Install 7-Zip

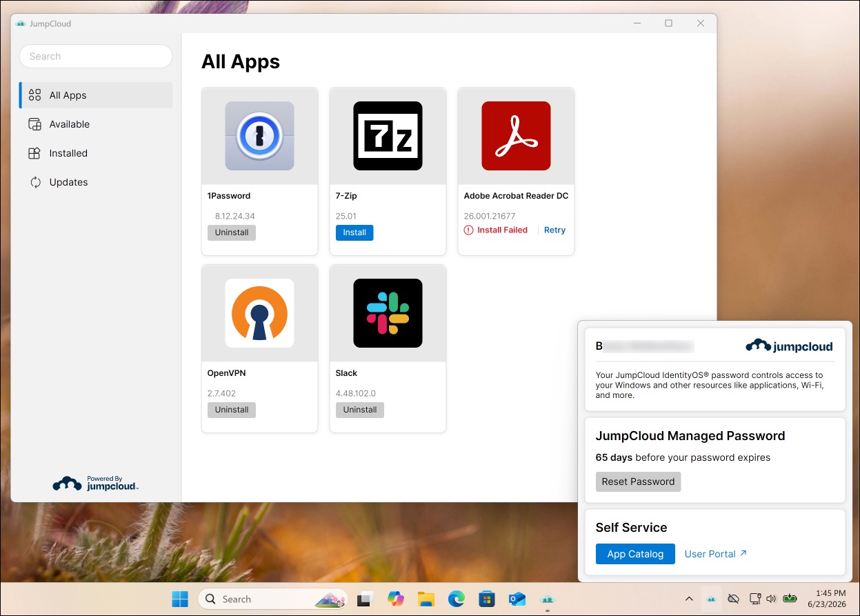pos(354,232)
